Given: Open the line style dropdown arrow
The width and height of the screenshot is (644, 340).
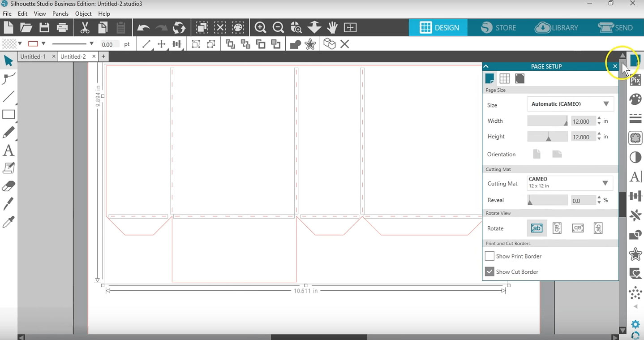Looking at the screenshot, I should point(91,44).
